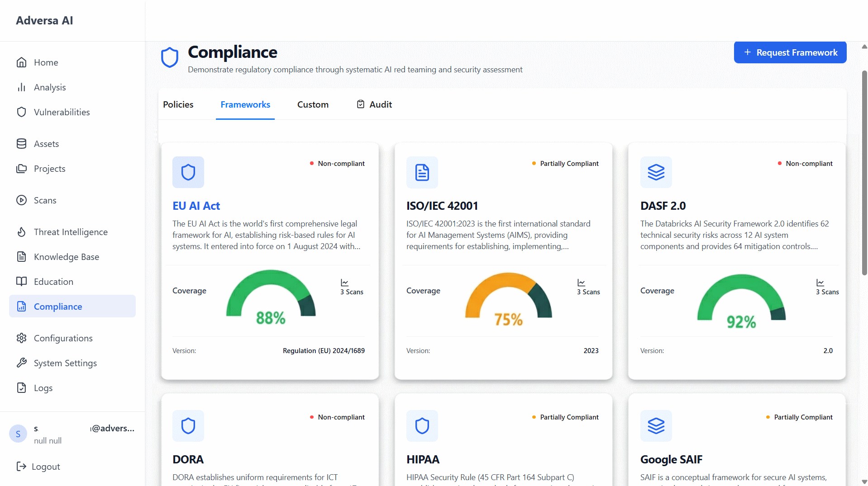Open the scans trend icon on ISO/IEC 42001 card
The image size is (868, 486).
(581, 282)
